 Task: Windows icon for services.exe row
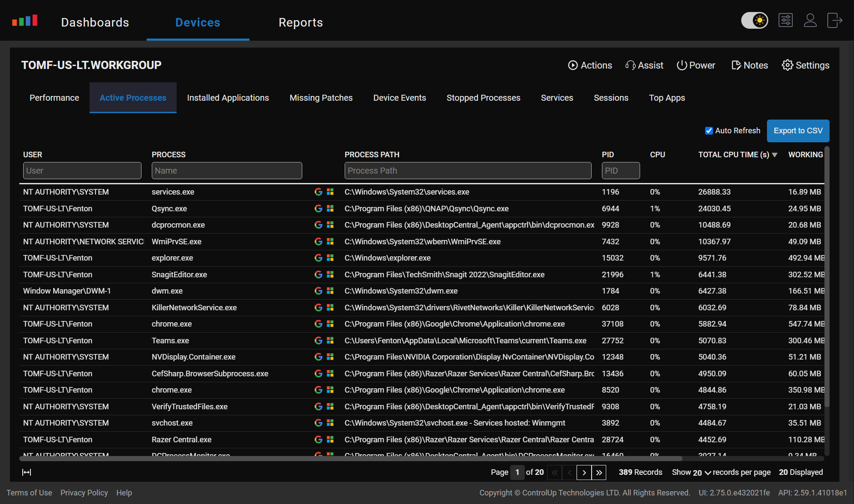[x=330, y=192]
